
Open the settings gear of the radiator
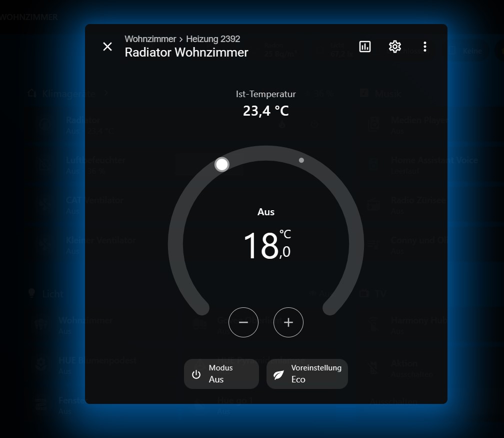tap(394, 47)
